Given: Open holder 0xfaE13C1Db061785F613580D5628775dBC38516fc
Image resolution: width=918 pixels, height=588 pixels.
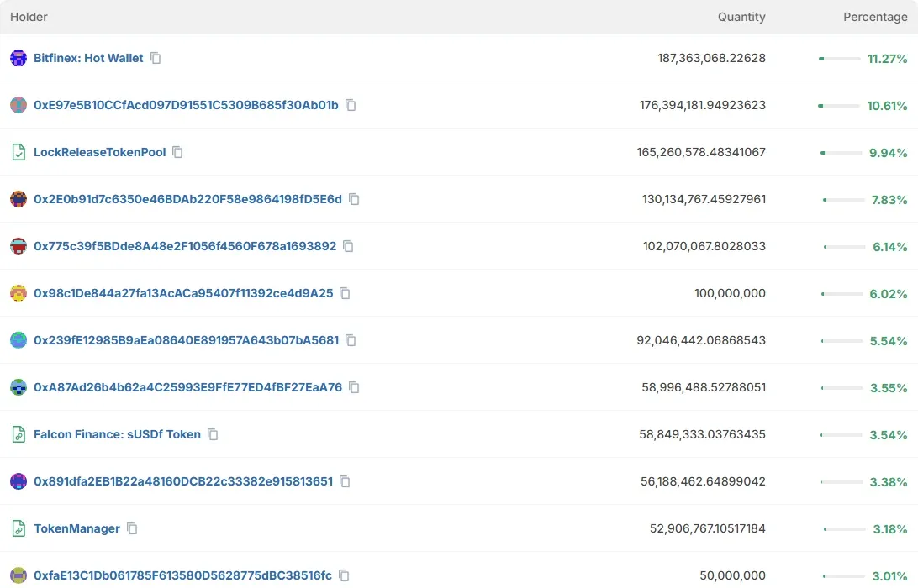Looking at the screenshot, I should click(x=182, y=575).
